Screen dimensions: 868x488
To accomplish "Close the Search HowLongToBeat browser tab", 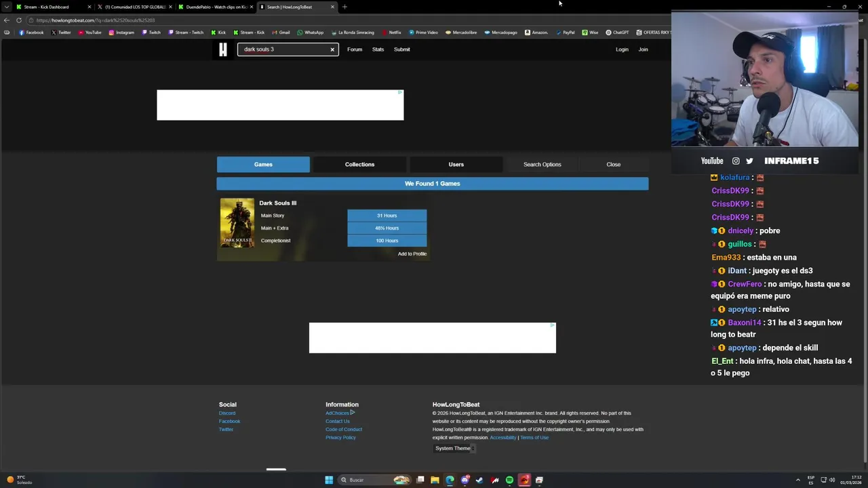I will [x=332, y=7].
